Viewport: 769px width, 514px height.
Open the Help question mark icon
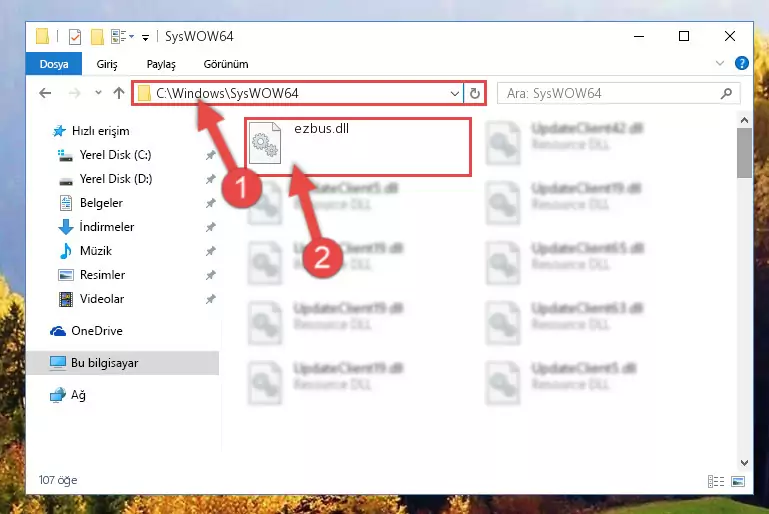point(742,63)
